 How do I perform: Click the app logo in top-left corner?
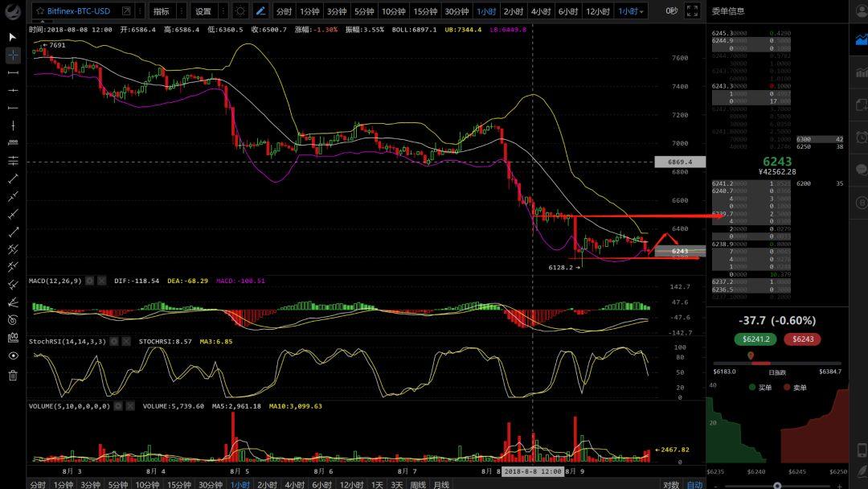tap(13, 11)
